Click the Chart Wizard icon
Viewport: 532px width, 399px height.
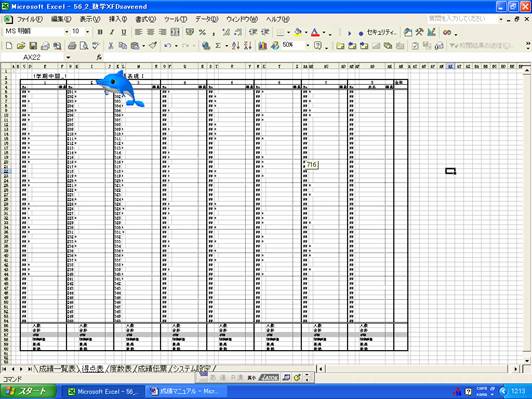[x=262, y=45]
